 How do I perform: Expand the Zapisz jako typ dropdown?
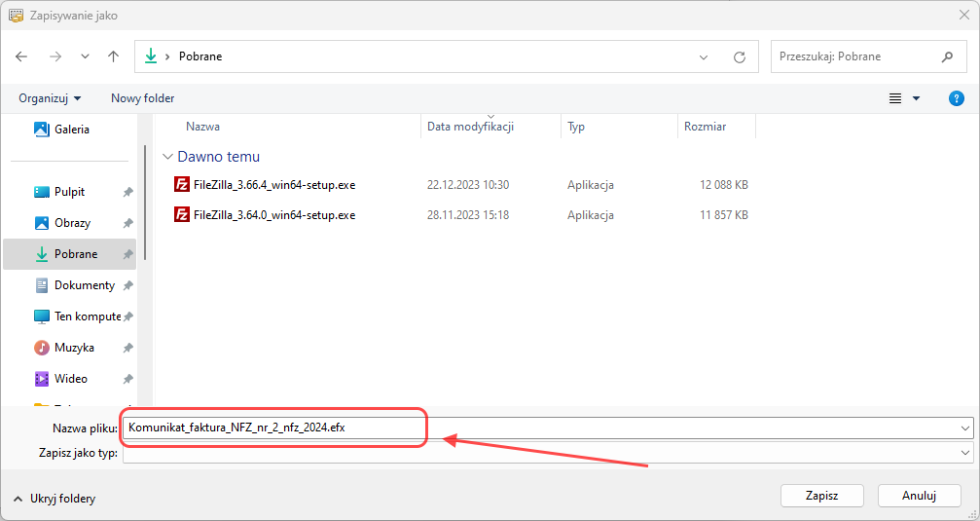click(964, 453)
